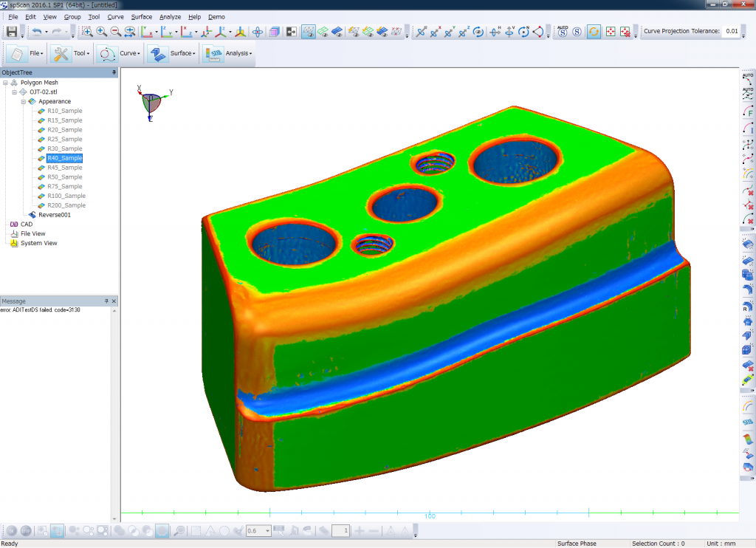
Task: Close the Message panel
Action: [x=114, y=301]
